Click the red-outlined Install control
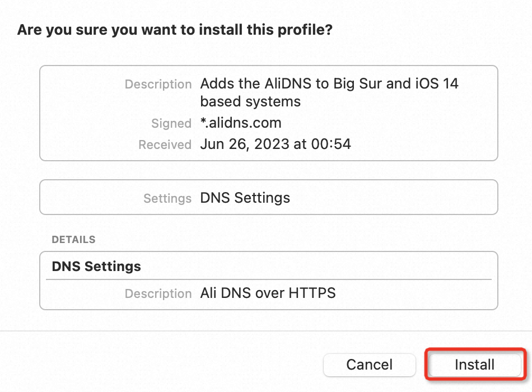This screenshot has width=532, height=392. click(x=475, y=365)
